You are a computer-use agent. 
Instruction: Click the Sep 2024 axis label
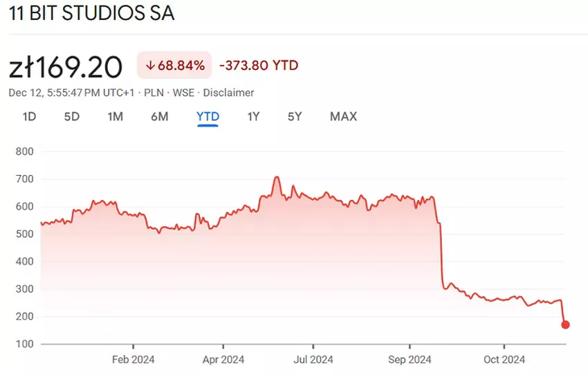point(410,359)
